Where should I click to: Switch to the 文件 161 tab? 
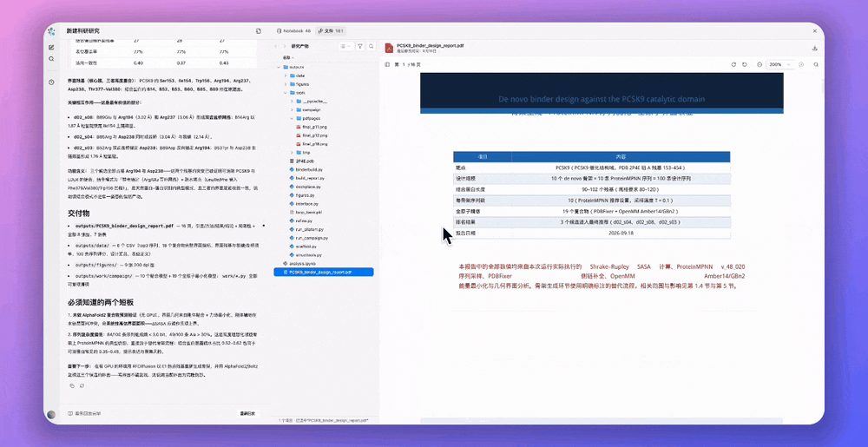[331, 31]
